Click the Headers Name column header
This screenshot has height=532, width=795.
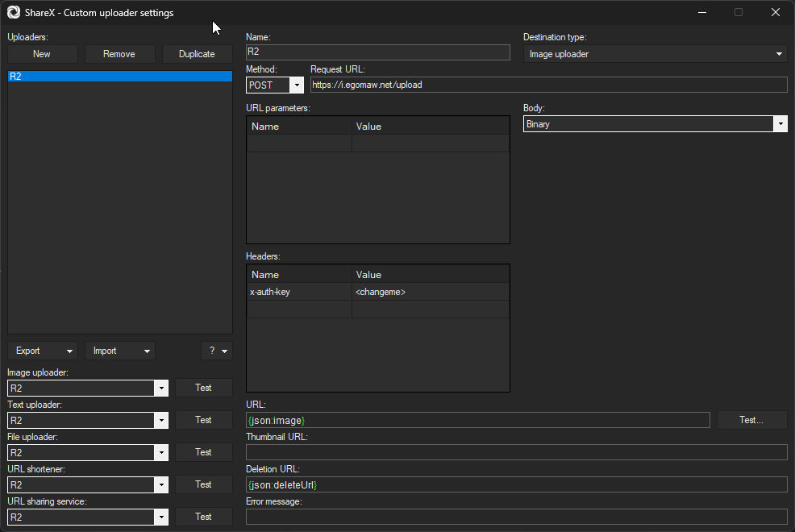pos(299,275)
